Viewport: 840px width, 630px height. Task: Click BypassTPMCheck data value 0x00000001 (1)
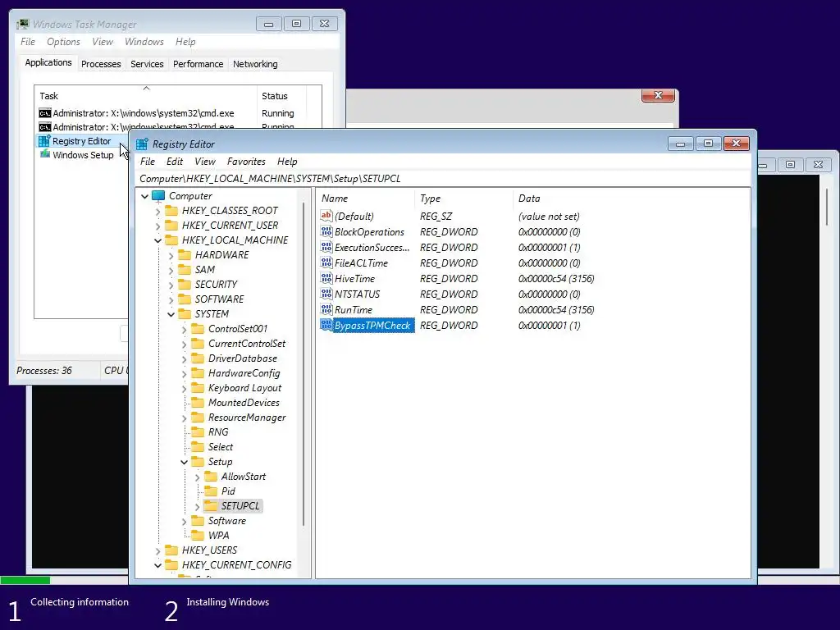click(x=549, y=325)
